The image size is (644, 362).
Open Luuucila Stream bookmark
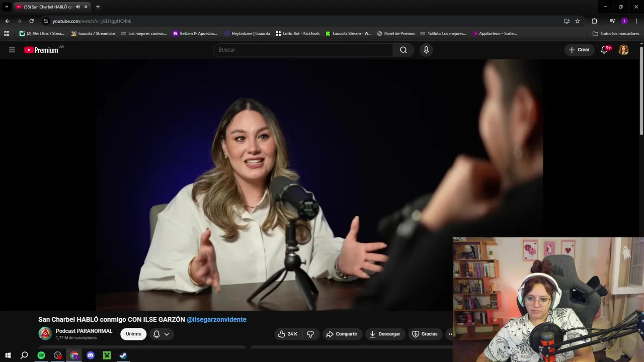(348, 34)
